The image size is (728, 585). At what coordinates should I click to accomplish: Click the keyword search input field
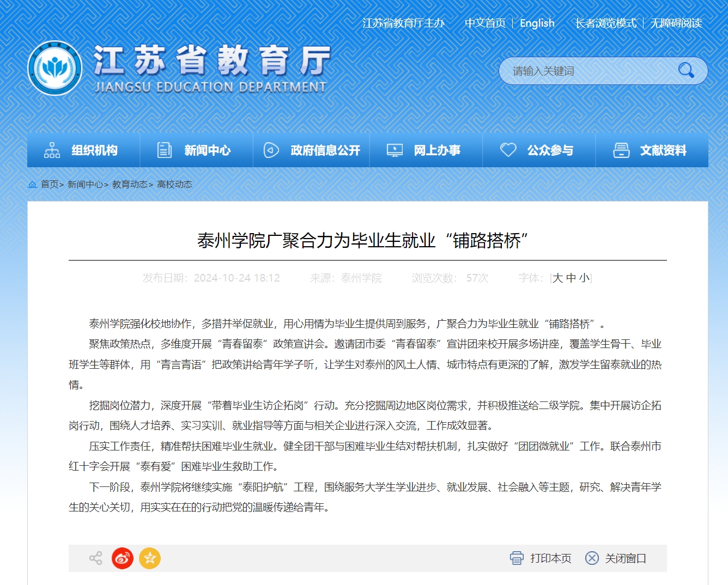coord(589,71)
